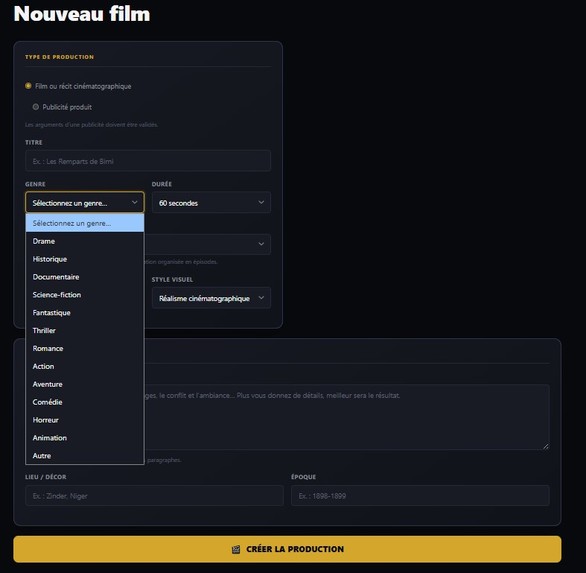The height and width of the screenshot is (573, 586).
Task: Choose Drame genre option
Action: coord(85,241)
